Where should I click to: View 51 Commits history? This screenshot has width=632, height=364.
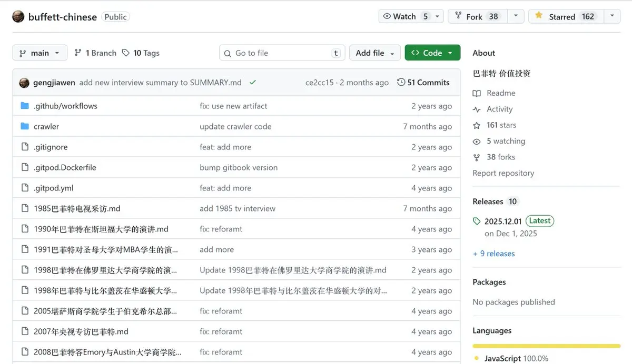[423, 83]
